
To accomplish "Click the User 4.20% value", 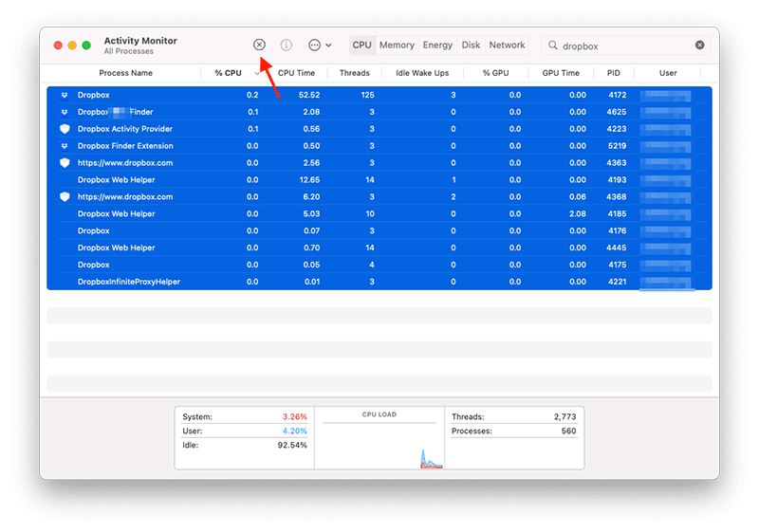I will pyautogui.click(x=295, y=431).
